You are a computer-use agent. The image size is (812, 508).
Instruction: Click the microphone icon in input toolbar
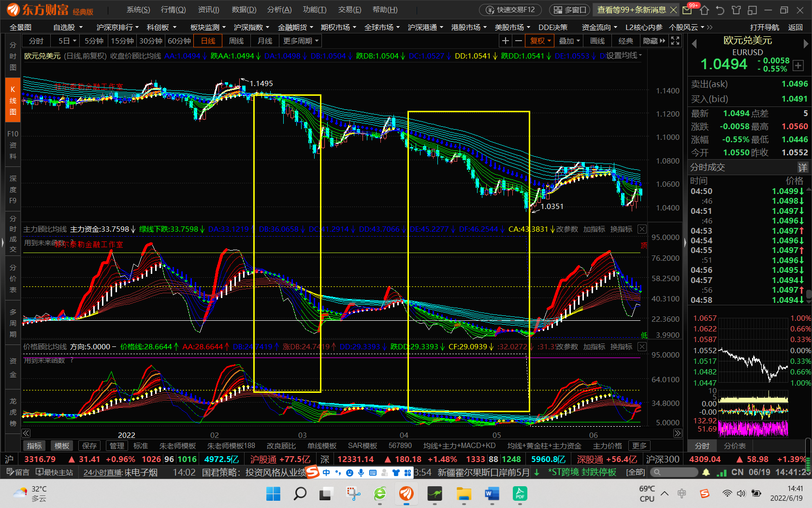click(x=361, y=473)
